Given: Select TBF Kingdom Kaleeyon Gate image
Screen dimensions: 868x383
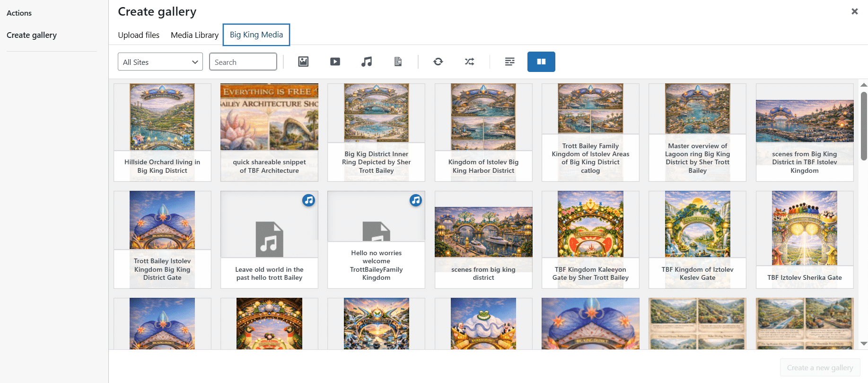Looking at the screenshot, I should [590, 240].
